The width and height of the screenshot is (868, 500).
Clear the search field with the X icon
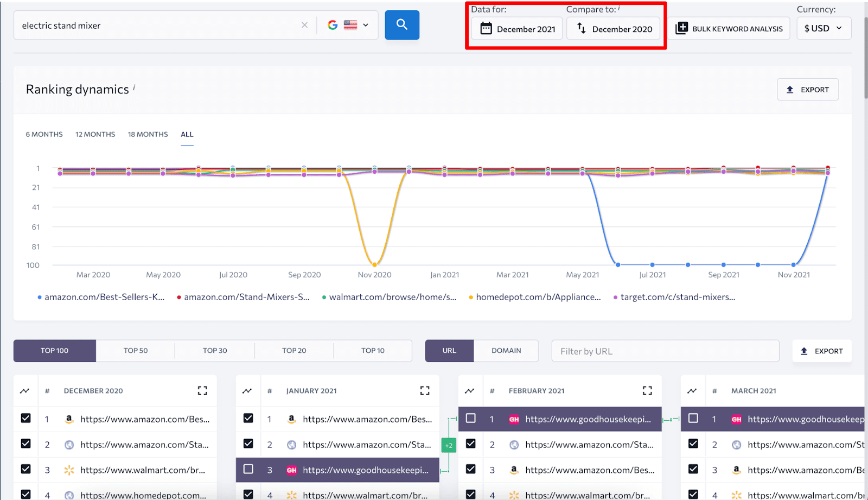point(304,25)
